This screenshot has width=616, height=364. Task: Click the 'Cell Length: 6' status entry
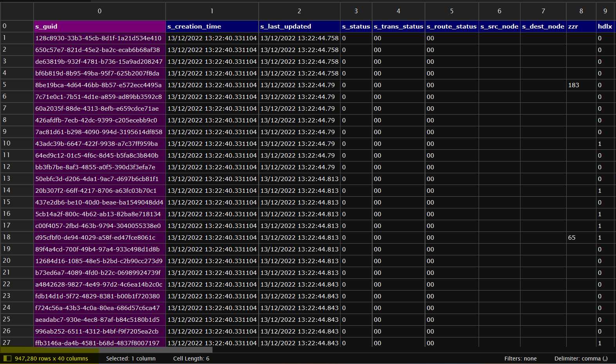[191, 359]
